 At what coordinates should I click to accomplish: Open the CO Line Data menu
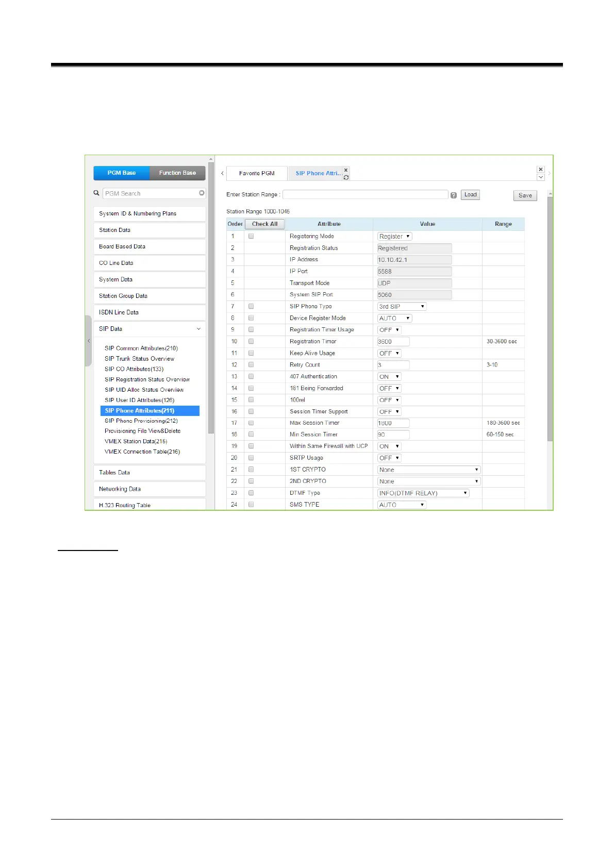pos(150,263)
